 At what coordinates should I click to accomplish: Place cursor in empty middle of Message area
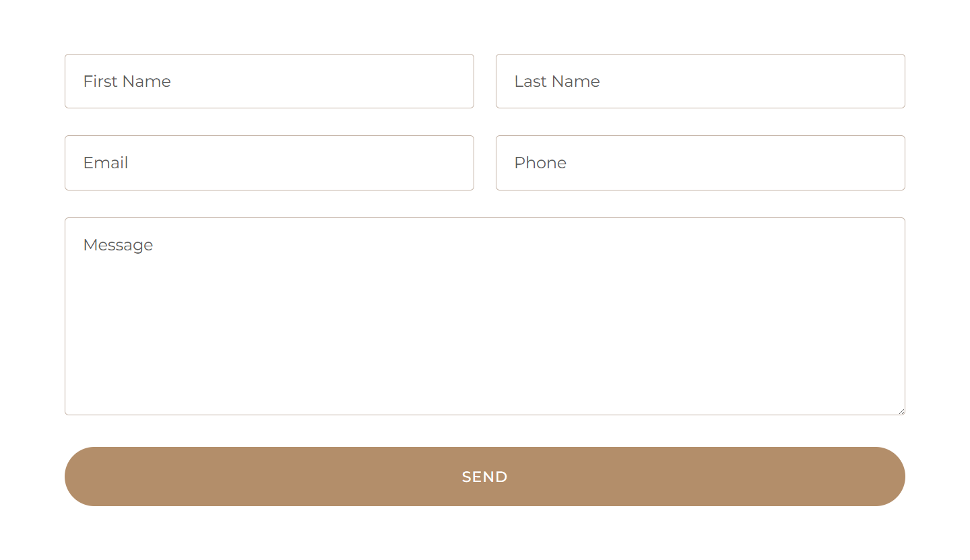pos(485,323)
